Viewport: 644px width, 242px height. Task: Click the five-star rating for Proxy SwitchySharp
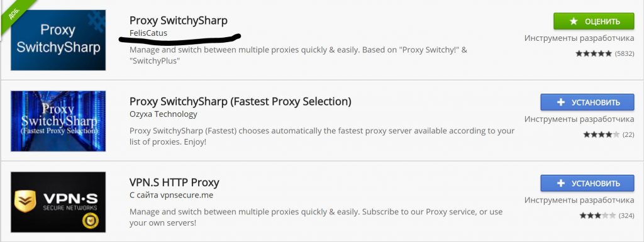[x=594, y=53]
